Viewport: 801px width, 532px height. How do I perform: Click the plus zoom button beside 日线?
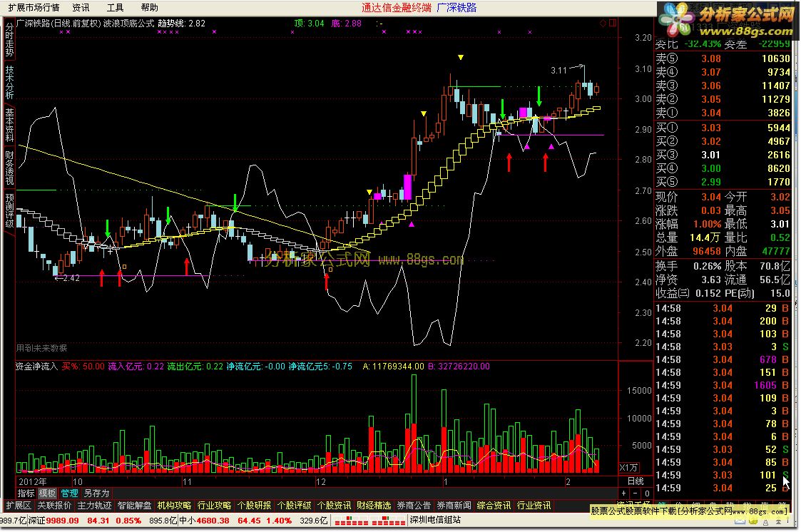pos(623,493)
